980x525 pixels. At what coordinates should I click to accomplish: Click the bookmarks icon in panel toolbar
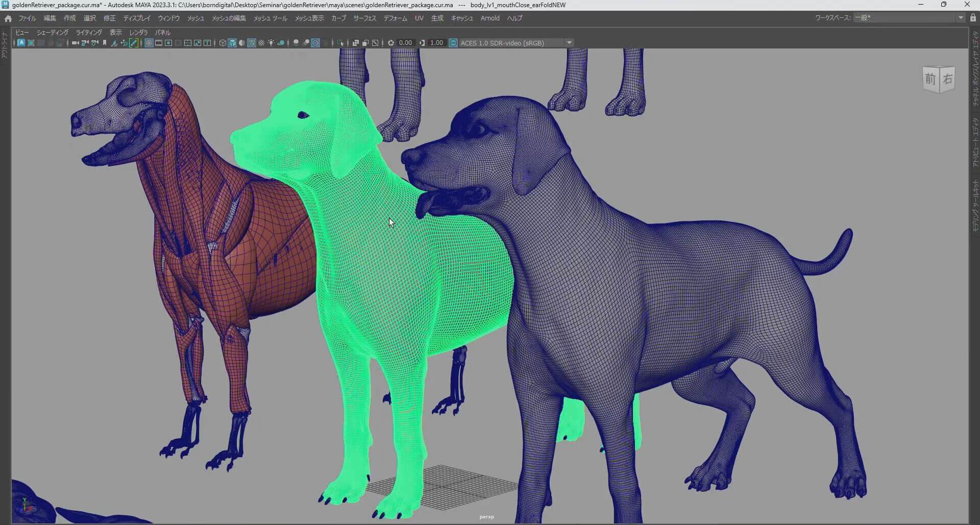click(105, 43)
